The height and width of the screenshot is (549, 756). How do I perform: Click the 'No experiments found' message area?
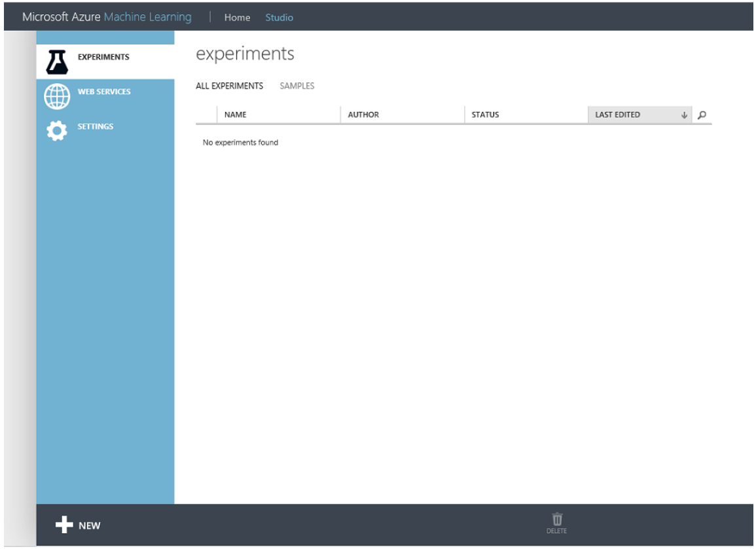[240, 140]
